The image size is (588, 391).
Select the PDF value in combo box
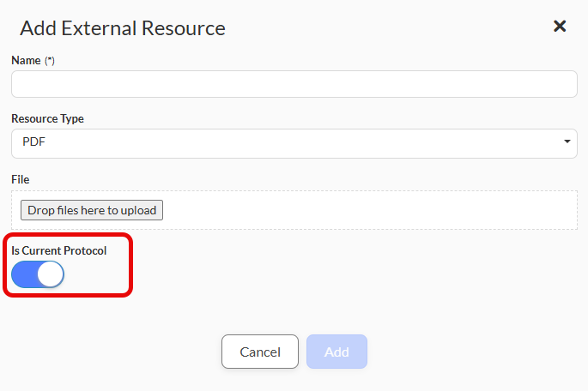[33, 141]
